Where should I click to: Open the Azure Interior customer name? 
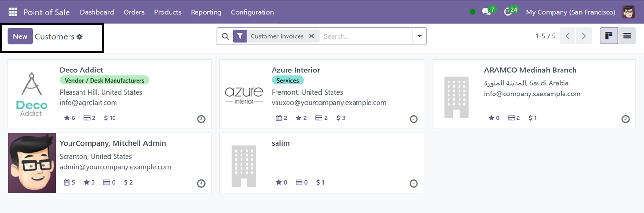pos(296,70)
